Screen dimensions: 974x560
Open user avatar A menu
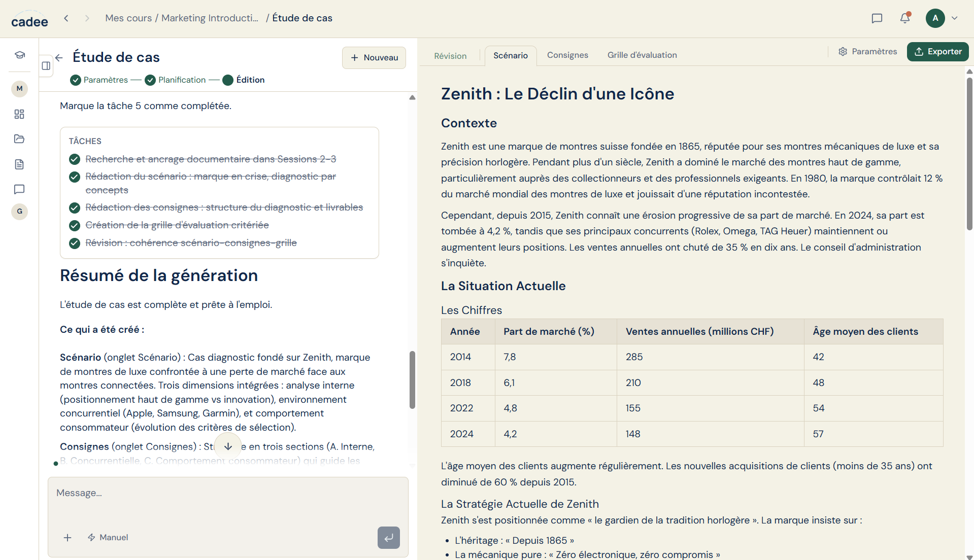(x=935, y=18)
